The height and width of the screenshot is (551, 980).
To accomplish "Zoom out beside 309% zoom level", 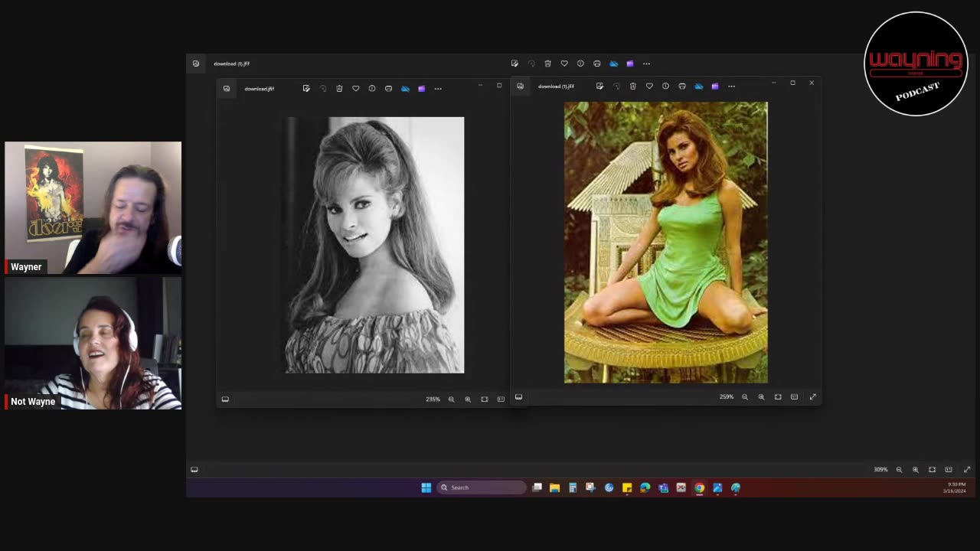I will [x=899, y=470].
